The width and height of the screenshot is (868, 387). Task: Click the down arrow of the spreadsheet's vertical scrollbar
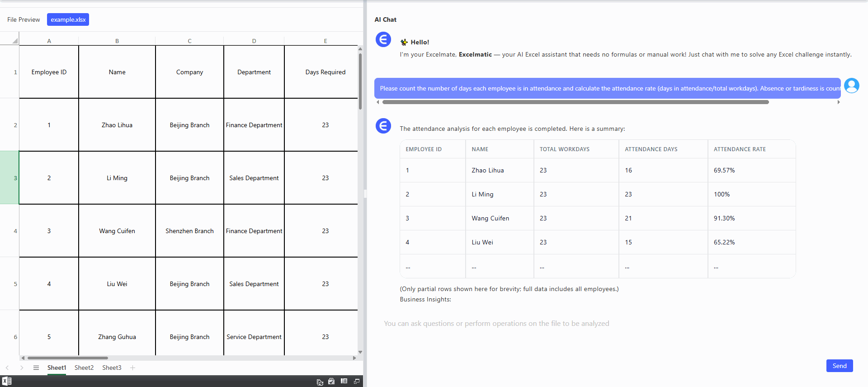point(360,352)
